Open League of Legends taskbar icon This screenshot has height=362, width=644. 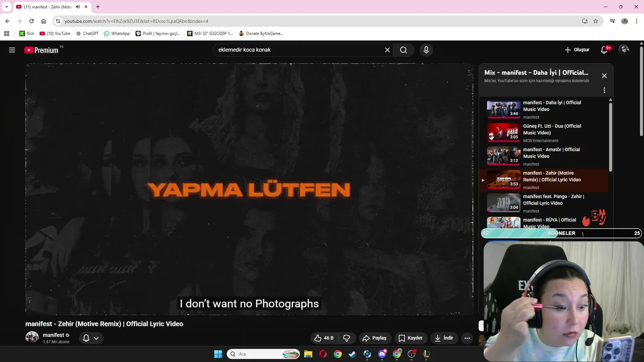[426, 354]
